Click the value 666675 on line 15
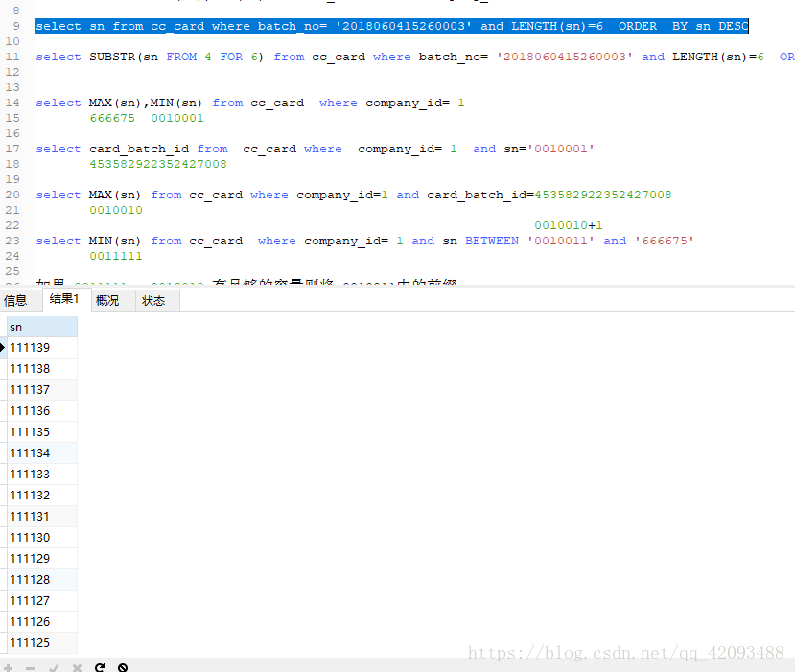 pos(112,118)
